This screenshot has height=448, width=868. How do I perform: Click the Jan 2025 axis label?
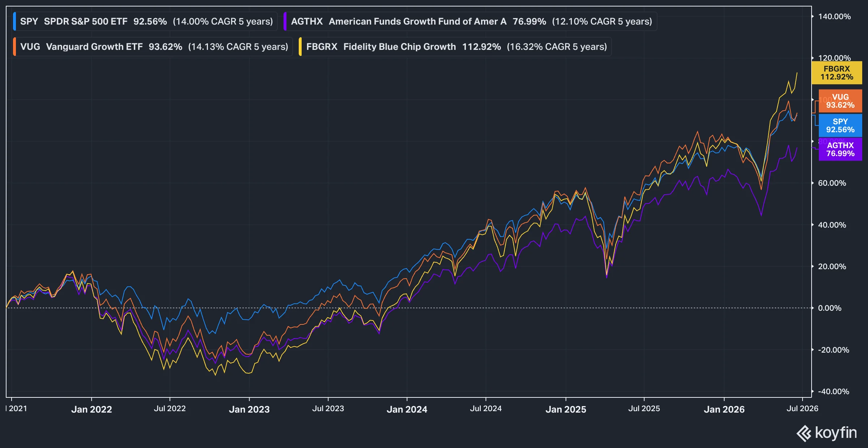(x=566, y=409)
